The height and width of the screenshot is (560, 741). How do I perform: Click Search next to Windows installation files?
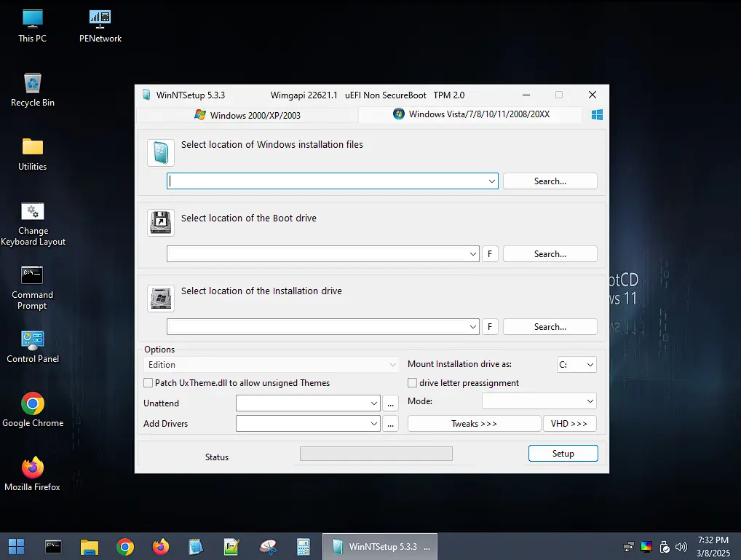click(550, 181)
